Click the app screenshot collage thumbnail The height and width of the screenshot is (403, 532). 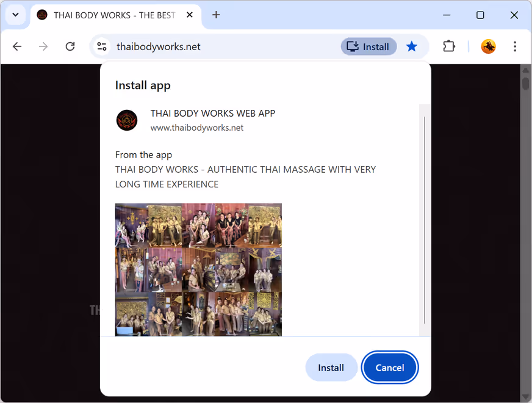click(x=198, y=269)
